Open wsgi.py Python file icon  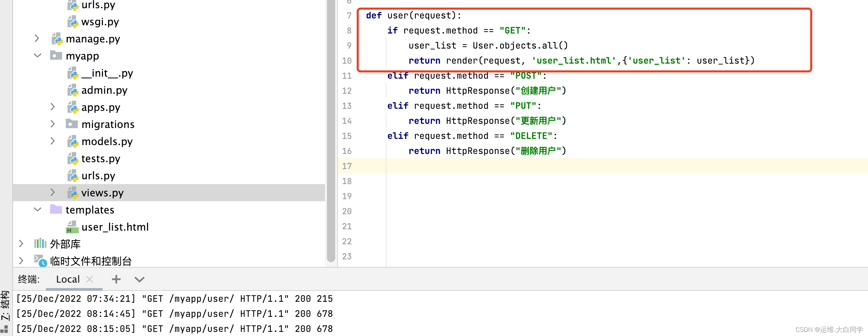click(x=73, y=22)
